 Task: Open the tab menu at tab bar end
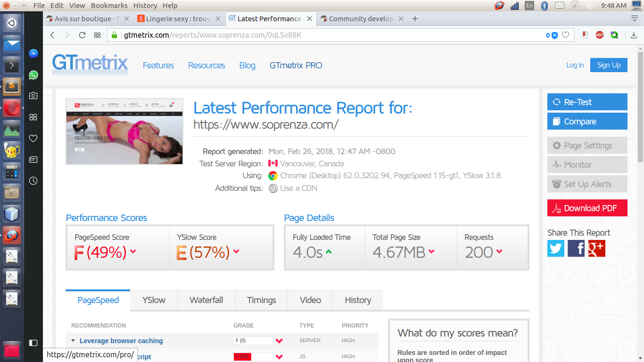tap(635, 19)
